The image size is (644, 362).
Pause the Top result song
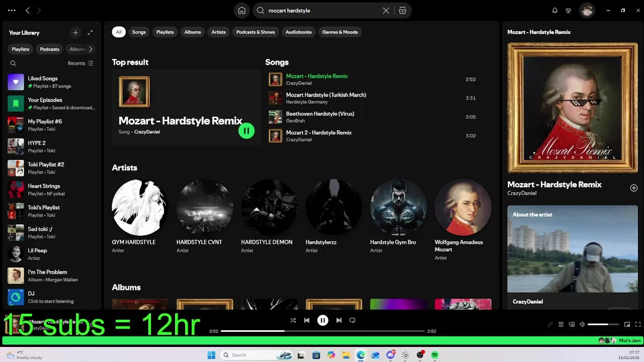tap(247, 131)
